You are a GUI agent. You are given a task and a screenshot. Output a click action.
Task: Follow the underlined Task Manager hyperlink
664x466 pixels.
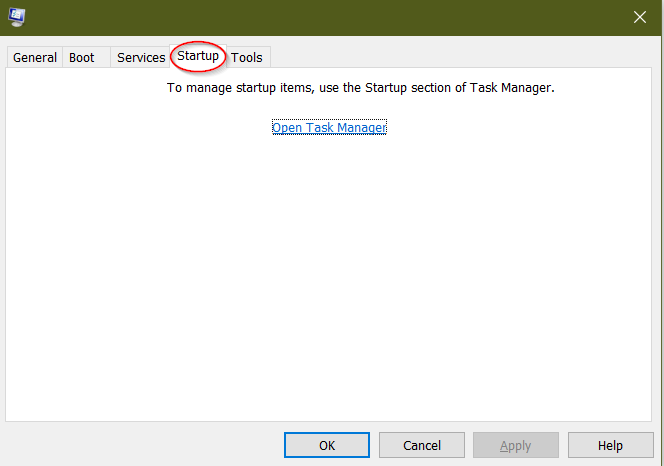329,128
